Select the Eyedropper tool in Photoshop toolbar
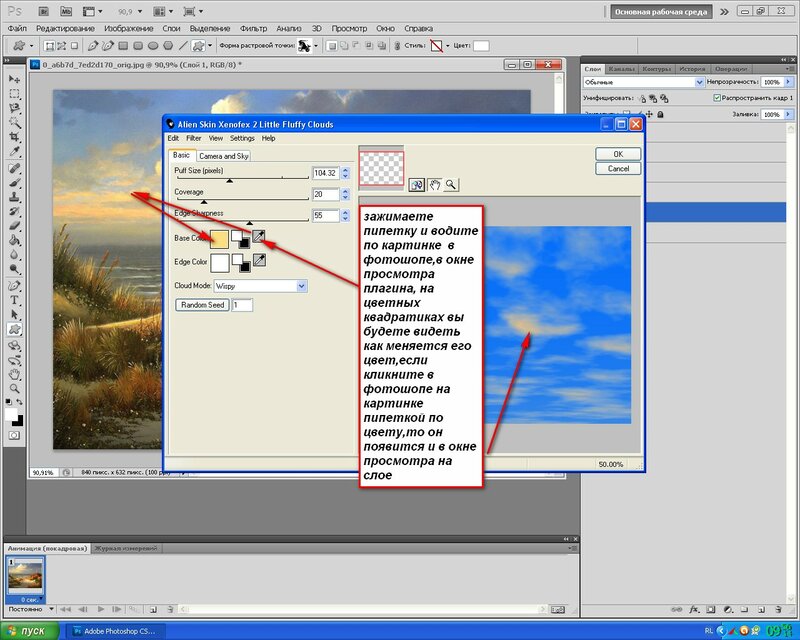Screen dimensions: 800x640 [14, 152]
